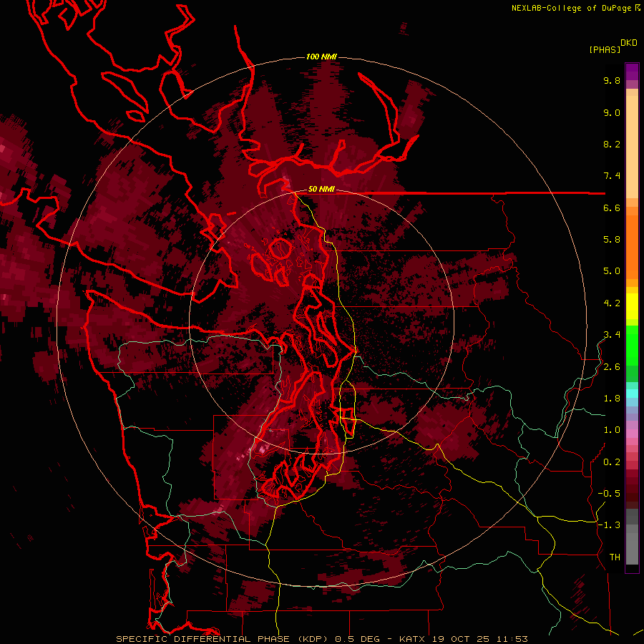The width and height of the screenshot is (644, 644).
Task: Click the purple swatch at the top of the color bar
Action: (632, 72)
